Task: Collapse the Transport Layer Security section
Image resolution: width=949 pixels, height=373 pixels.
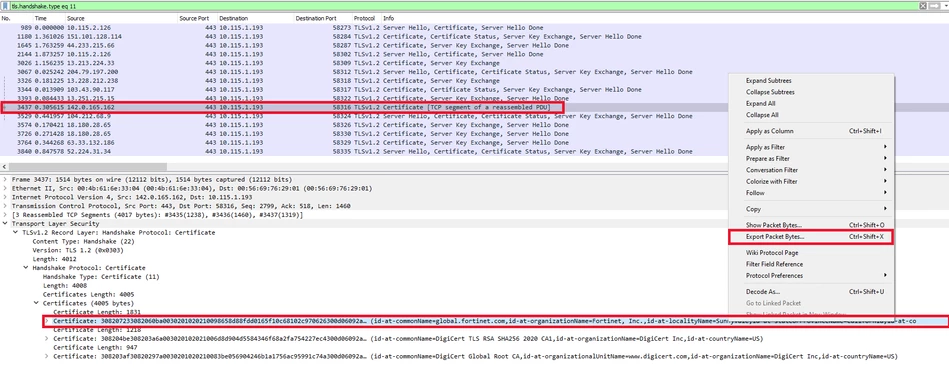Action: [5, 223]
